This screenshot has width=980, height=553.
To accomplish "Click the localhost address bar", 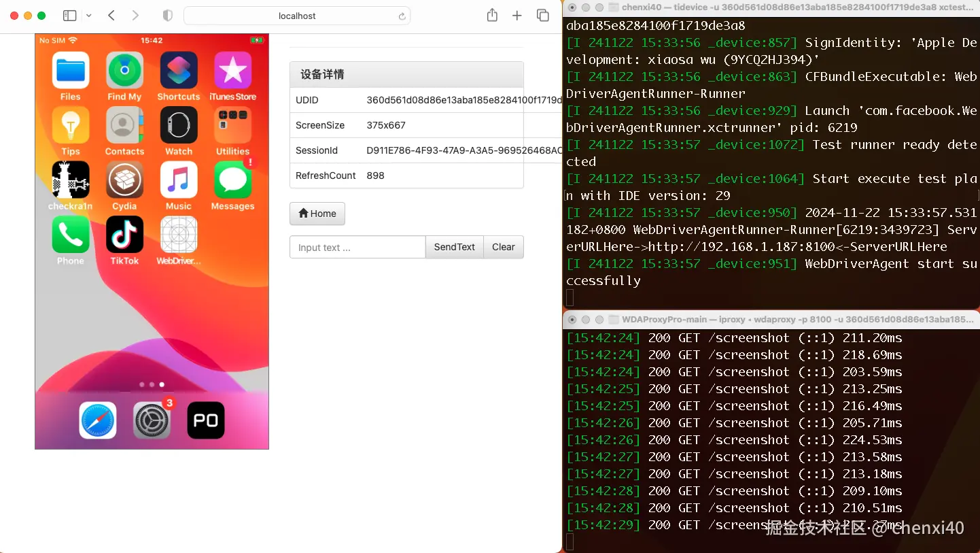I will point(297,16).
